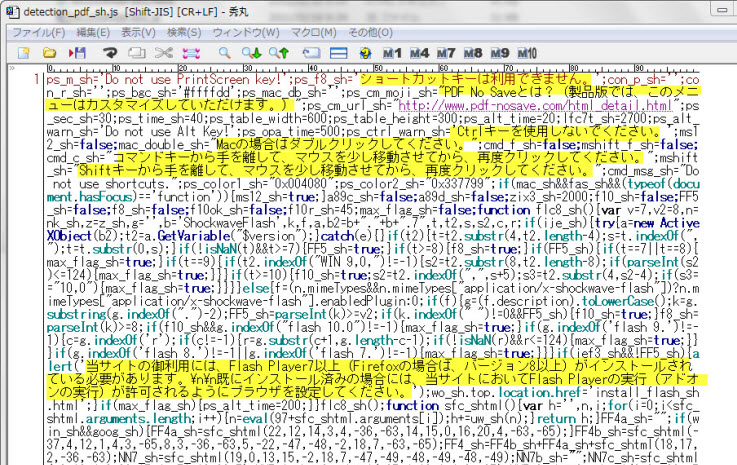The image size is (737, 465).
Task: Click the column ruler above the text
Action: tap(373, 69)
